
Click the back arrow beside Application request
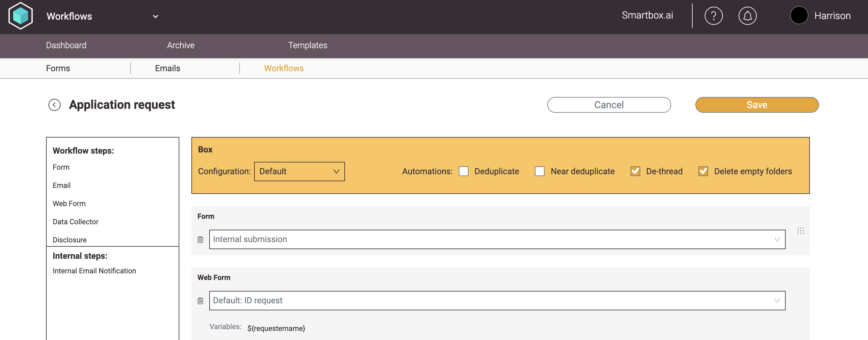pyautogui.click(x=54, y=105)
